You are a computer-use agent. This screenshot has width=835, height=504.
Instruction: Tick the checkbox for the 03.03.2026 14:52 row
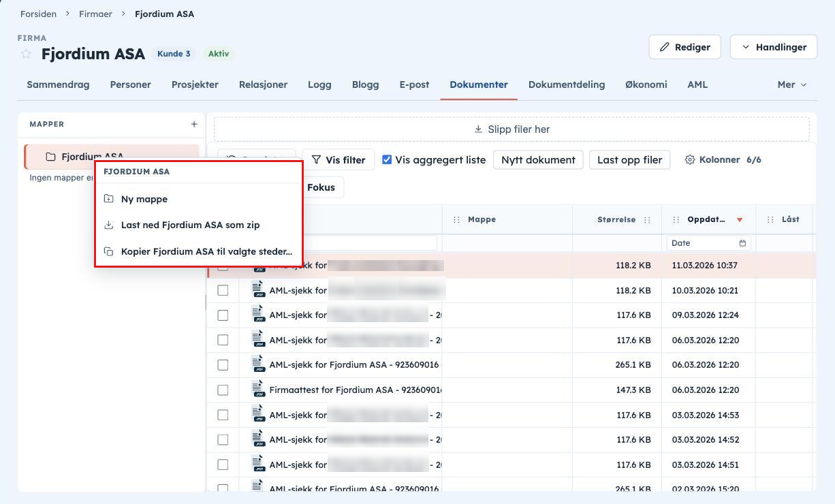(x=223, y=440)
